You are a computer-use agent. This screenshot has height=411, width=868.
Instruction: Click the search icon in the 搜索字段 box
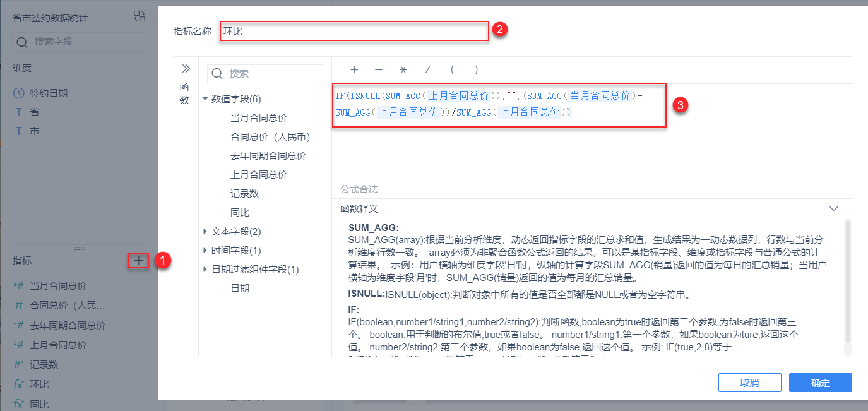click(22, 42)
